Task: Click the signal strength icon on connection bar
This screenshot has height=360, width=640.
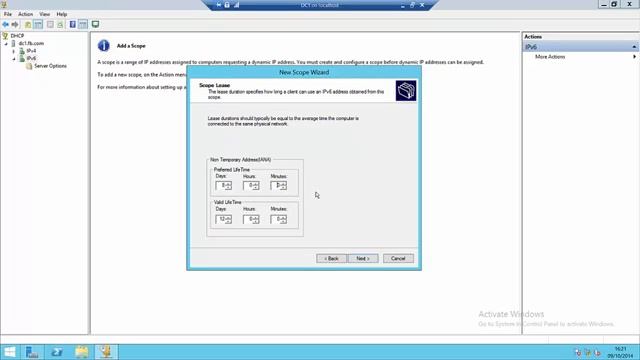Action: [236, 5]
